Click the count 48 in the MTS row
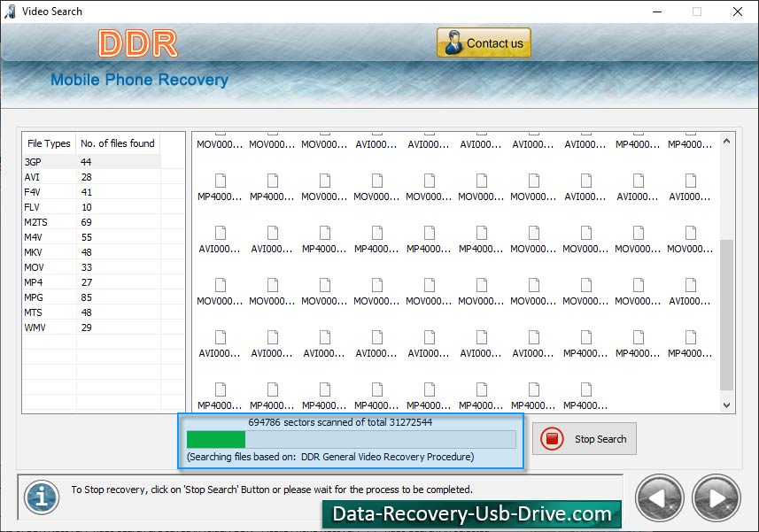This screenshot has height=532, width=759. tap(86, 312)
